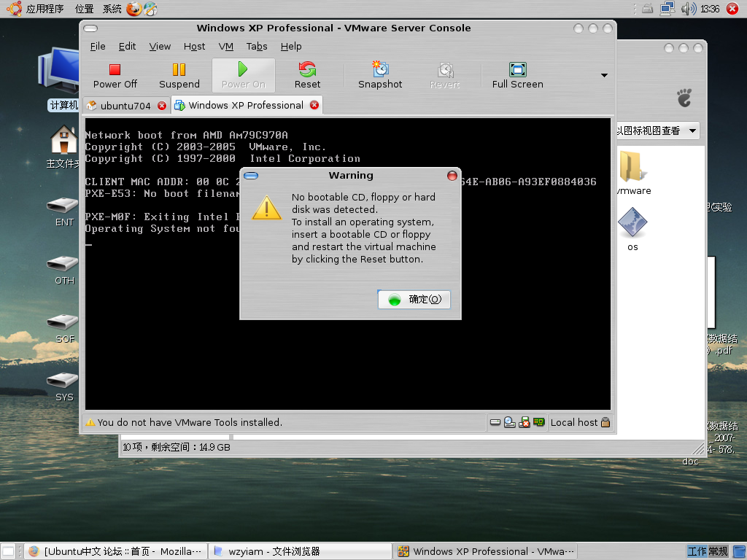Image resolution: width=747 pixels, height=560 pixels.
Task: Click the red logout button in panel
Action: tap(732, 9)
